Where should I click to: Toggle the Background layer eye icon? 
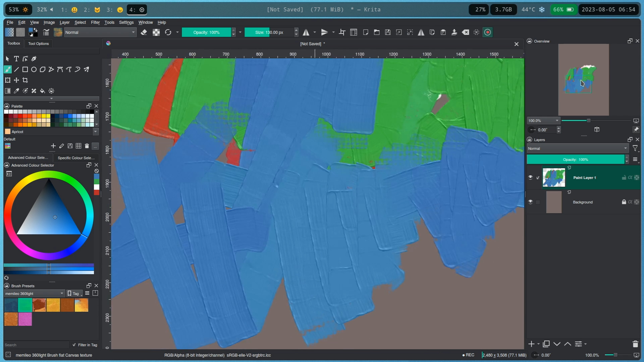530,202
